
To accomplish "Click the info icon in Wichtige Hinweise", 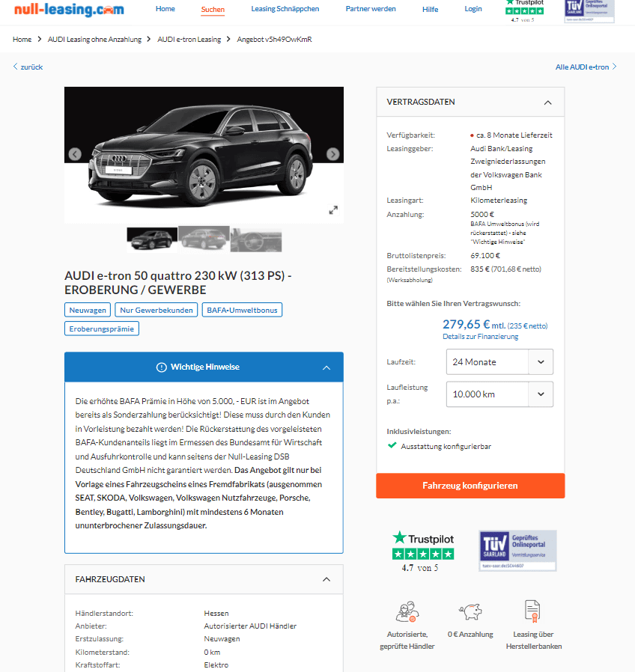I will tap(161, 367).
